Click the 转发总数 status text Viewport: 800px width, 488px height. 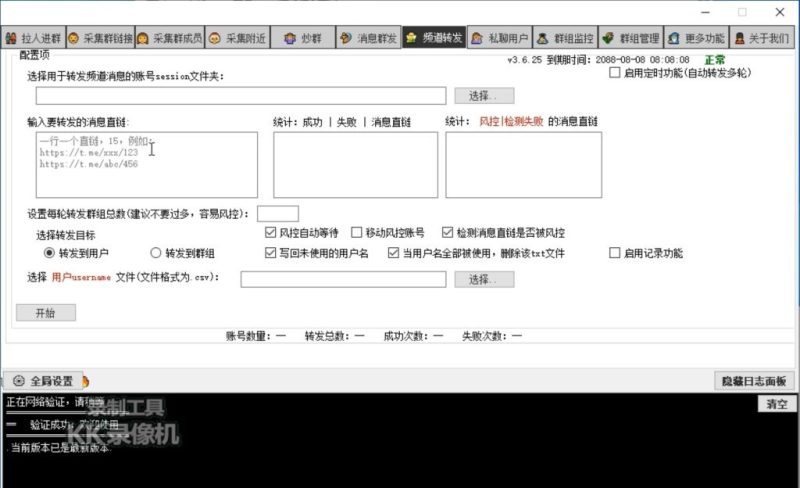(x=335, y=336)
